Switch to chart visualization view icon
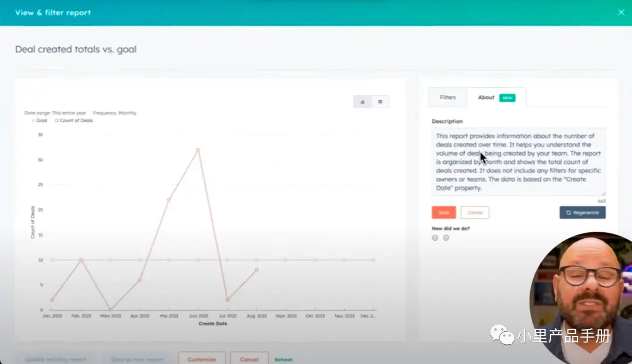This screenshot has height=364, width=632. [x=362, y=102]
